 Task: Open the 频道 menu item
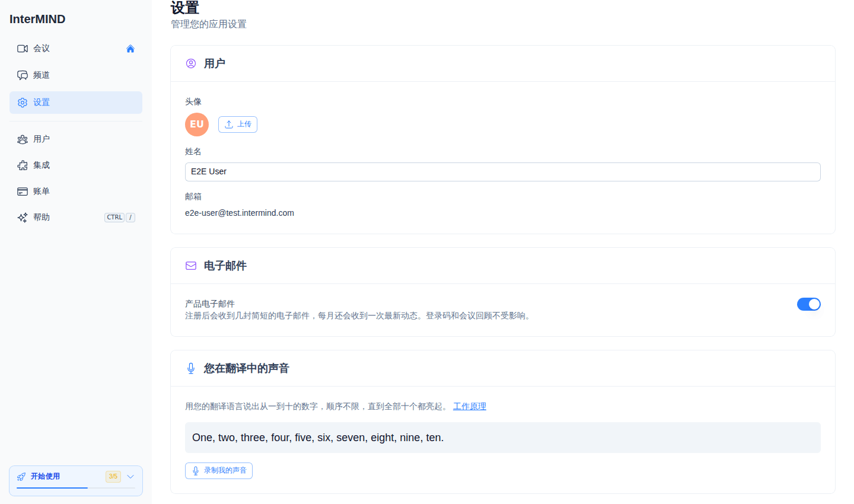point(76,75)
